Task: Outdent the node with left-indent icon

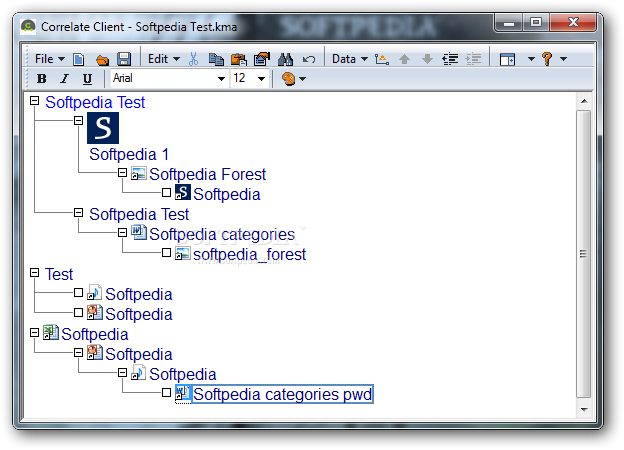Action: tap(450, 59)
